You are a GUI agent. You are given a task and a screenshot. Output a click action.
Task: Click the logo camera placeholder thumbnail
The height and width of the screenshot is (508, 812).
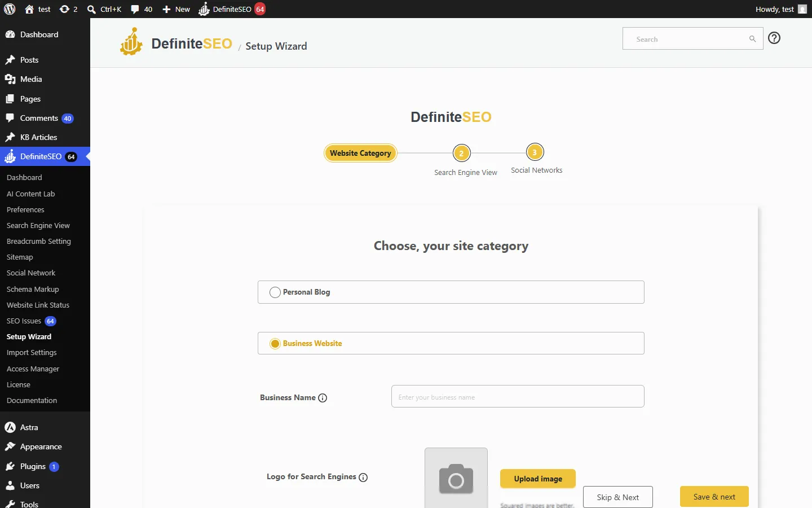(x=456, y=478)
